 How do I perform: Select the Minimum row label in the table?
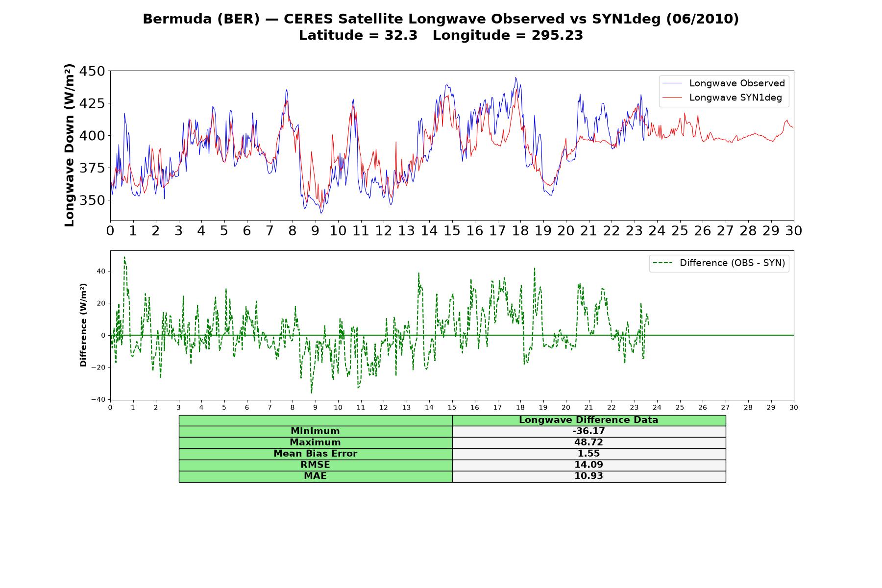316,431
